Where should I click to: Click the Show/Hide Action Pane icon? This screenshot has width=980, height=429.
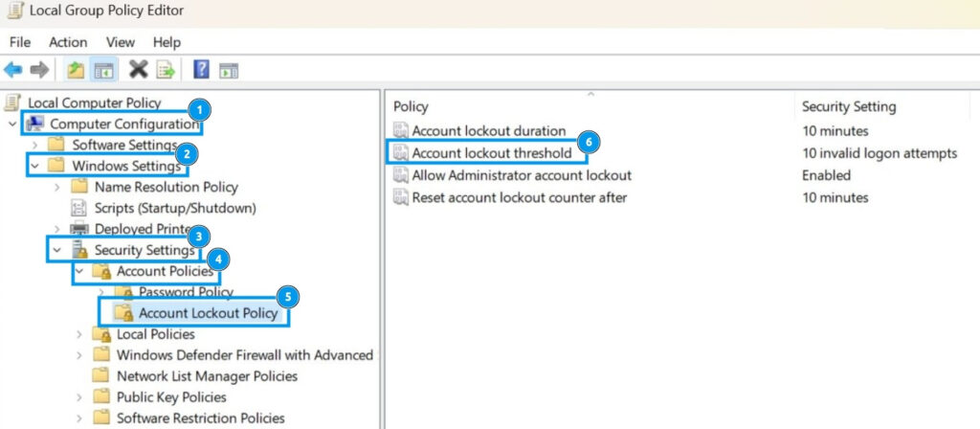coord(229,71)
